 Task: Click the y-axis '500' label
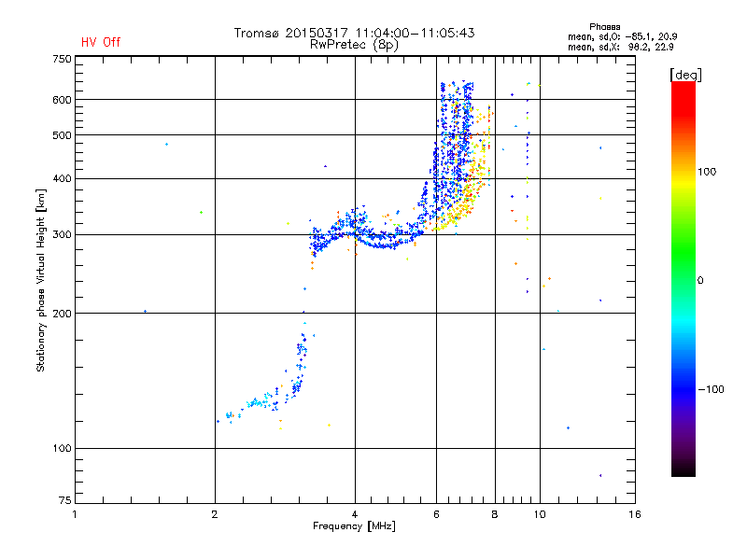click(x=62, y=135)
